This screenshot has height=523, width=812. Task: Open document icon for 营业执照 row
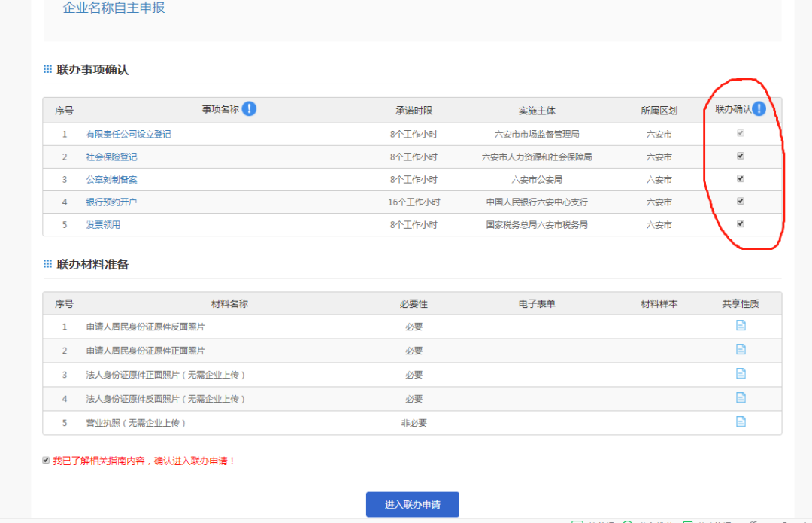click(741, 422)
